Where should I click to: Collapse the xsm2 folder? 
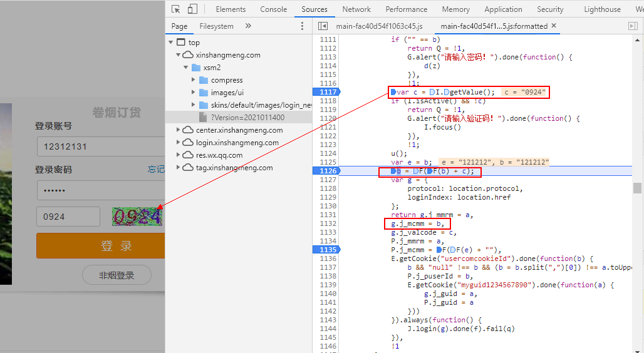tap(186, 68)
